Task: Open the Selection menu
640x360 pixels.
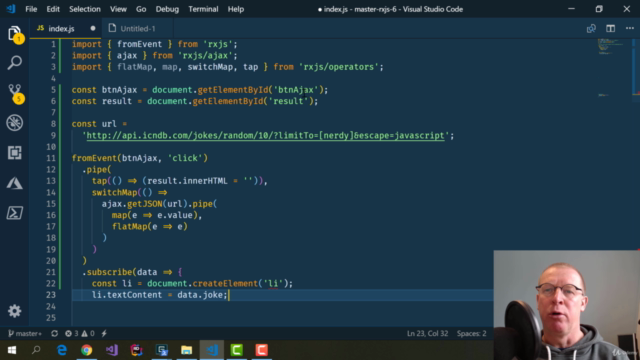Action: (84, 9)
